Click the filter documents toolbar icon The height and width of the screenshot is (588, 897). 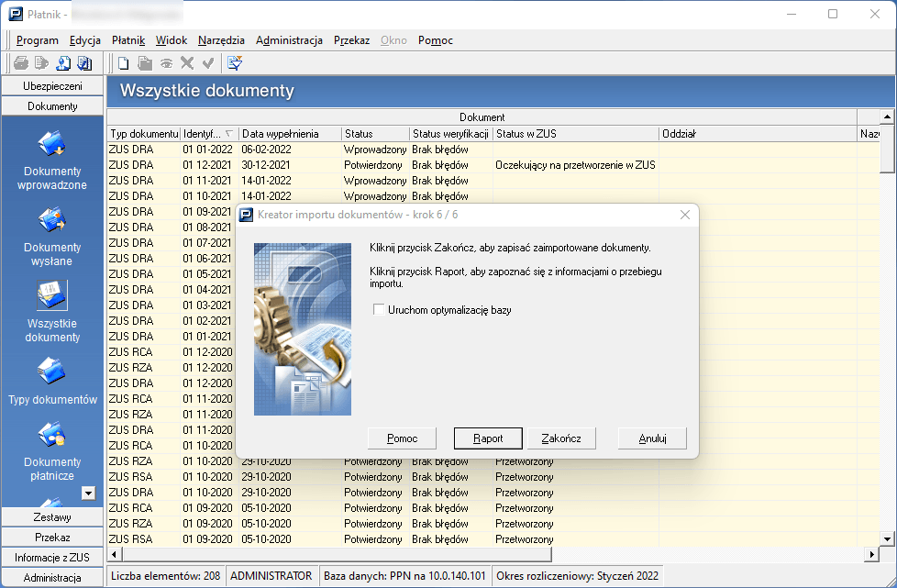(x=235, y=63)
